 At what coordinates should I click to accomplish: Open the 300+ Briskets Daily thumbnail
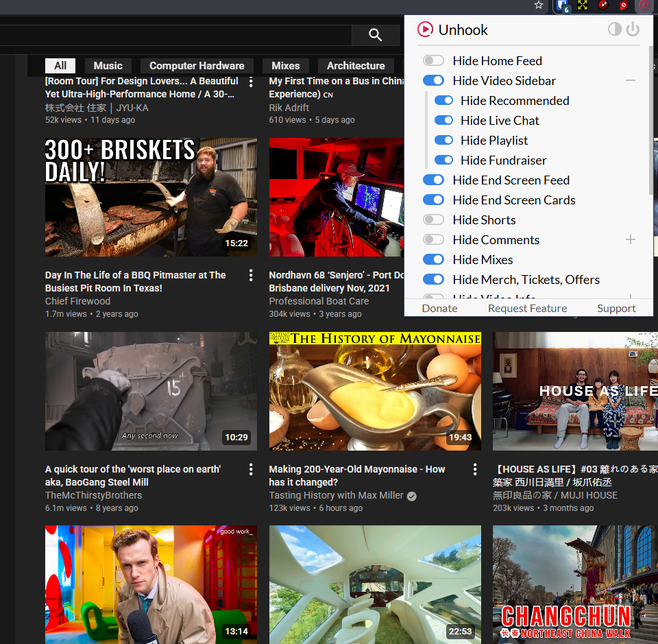coord(151,197)
